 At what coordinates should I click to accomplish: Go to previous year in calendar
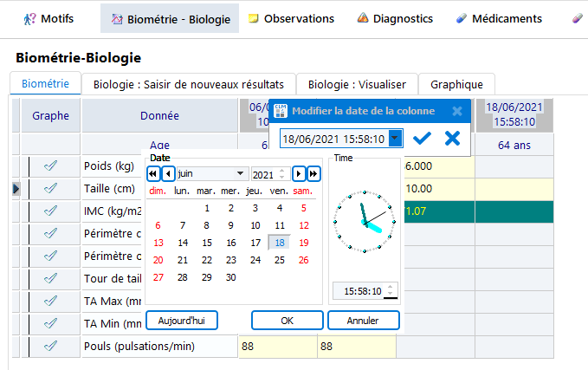point(153,173)
